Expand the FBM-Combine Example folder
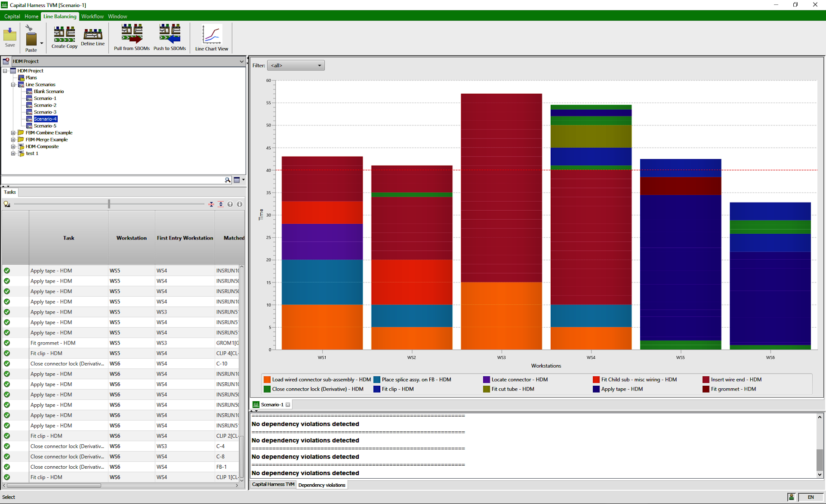The width and height of the screenshot is (826, 504). point(13,133)
